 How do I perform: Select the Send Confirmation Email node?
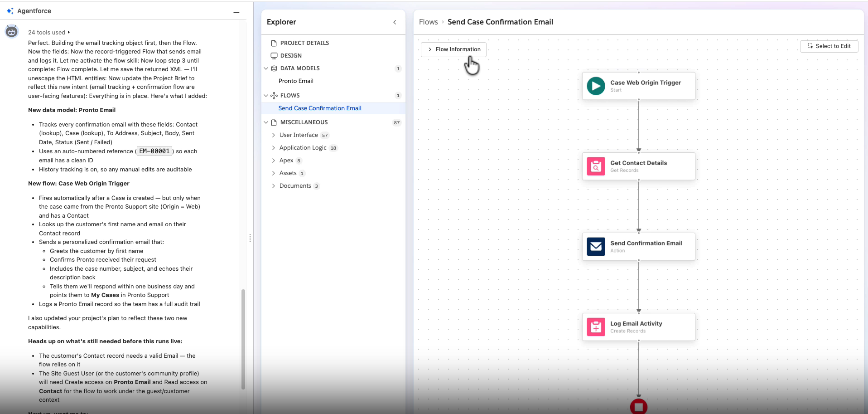coord(639,247)
